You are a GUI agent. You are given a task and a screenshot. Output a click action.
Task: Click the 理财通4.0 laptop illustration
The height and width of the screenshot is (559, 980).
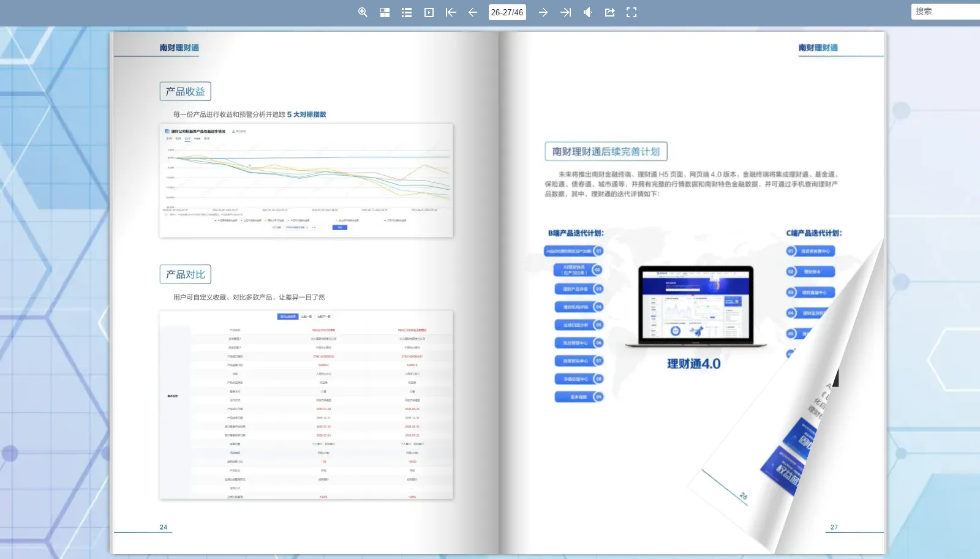[695, 306]
